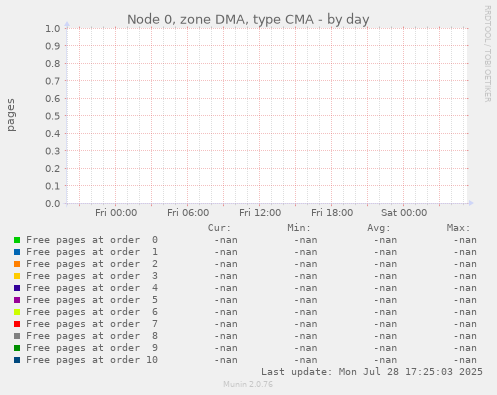Viewport: 497px width, 395px height.
Task: Select legend text 'Free pages at order 3'
Action: pyautogui.click(x=92, y=276)
